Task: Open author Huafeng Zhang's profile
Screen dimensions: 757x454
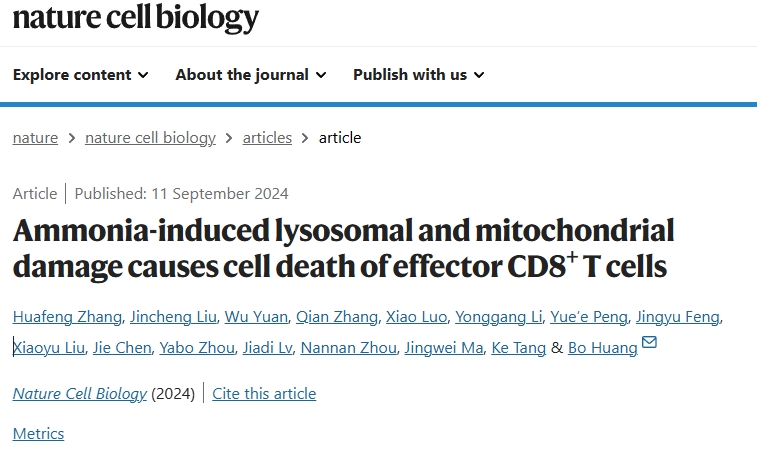Action: point(67,317)
